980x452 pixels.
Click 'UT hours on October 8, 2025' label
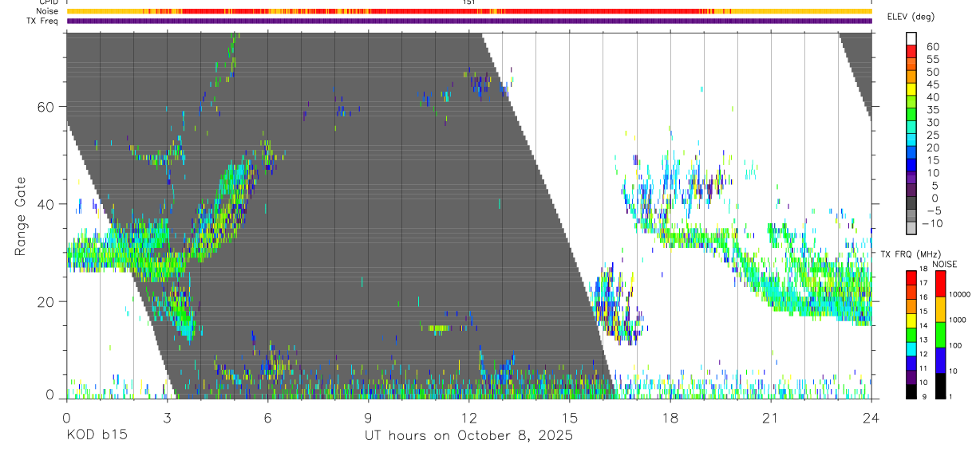coord(469,436)
